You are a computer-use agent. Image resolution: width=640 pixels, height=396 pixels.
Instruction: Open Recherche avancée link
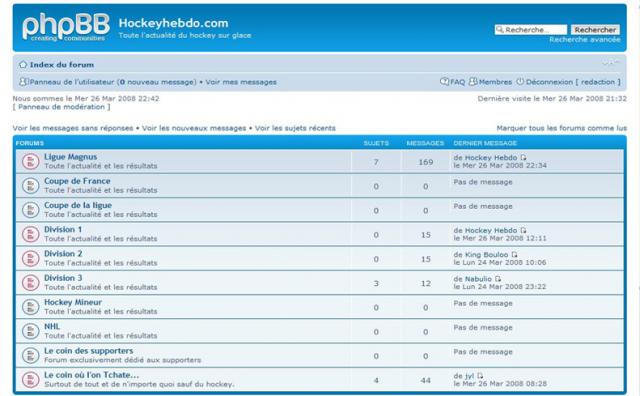pyautogui.click(x=584, y=40)
